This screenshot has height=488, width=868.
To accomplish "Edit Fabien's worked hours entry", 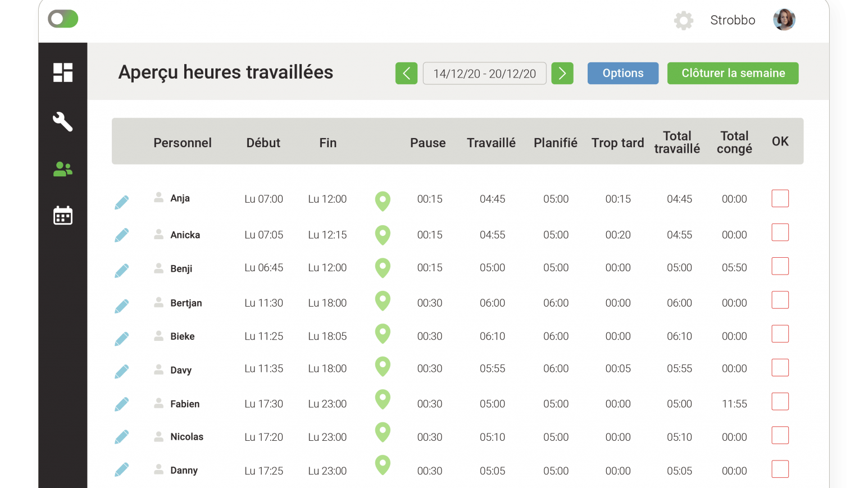I will click(x=122, y=404).
